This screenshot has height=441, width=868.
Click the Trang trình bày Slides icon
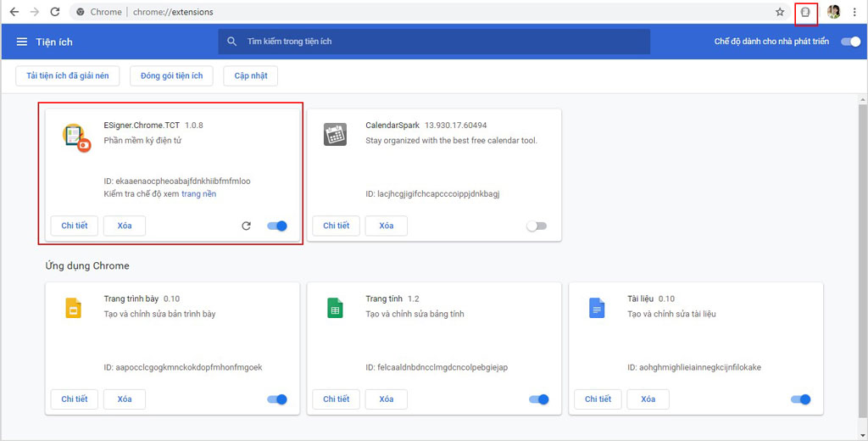click(x=74, y=308)
